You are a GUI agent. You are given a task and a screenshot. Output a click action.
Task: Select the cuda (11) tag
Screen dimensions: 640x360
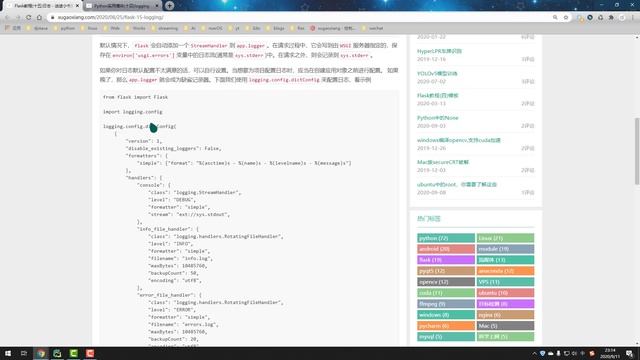(446, 293)
